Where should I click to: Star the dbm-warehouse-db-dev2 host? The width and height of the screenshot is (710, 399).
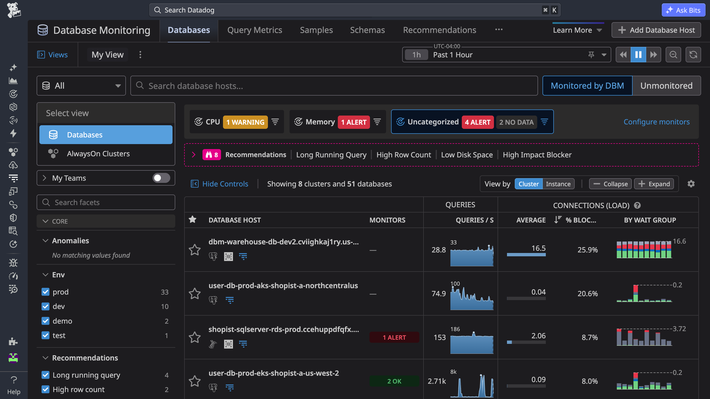click(x=195, y=250)
